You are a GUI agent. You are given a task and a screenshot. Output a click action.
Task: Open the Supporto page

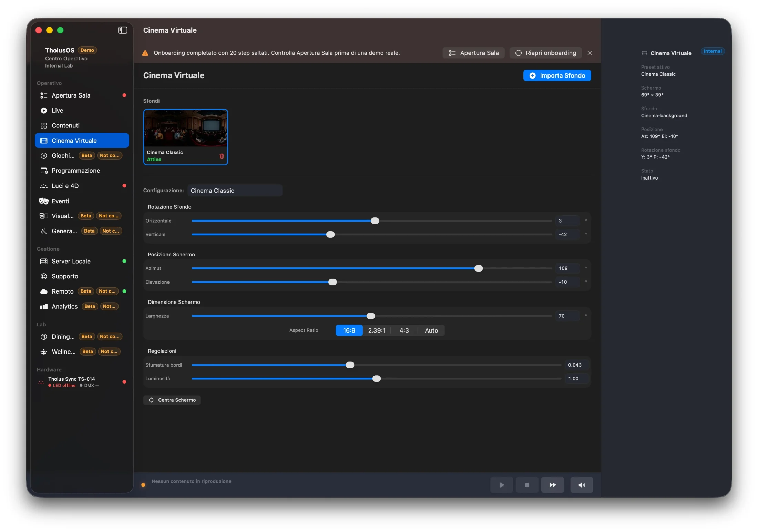click(x=82, y=276)
